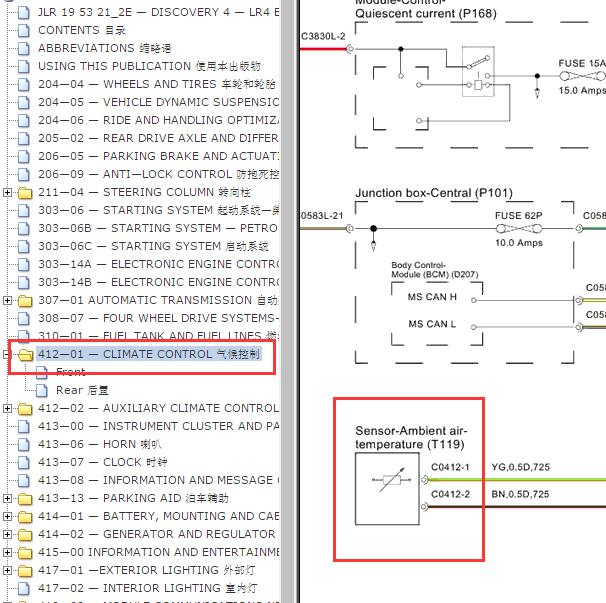This screenshot has width=606, height=603.
Task: Click the MS CAN H pin label
Action: click(432, 297)
